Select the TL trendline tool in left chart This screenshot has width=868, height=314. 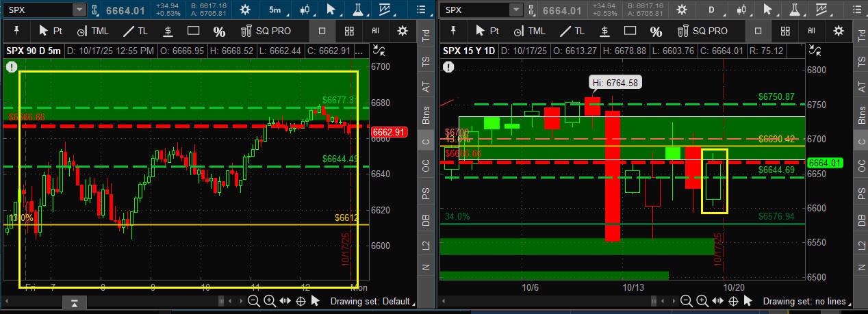coord(135,31)
